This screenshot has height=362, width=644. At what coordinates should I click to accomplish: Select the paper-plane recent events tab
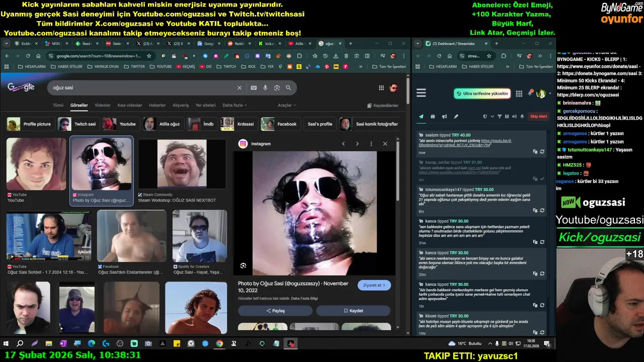(421, 116)
